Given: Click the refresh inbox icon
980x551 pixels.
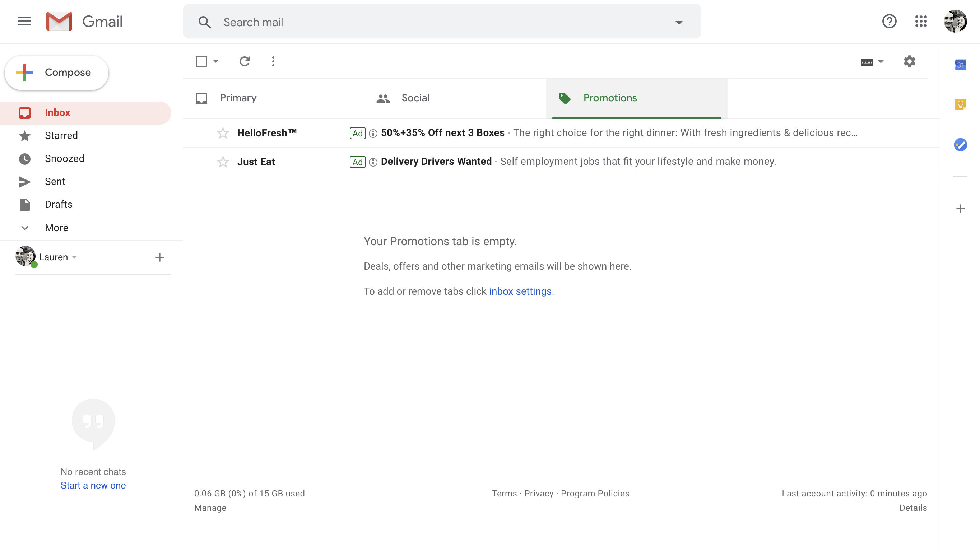Looking at the screenshot, I should click(244, 62).
